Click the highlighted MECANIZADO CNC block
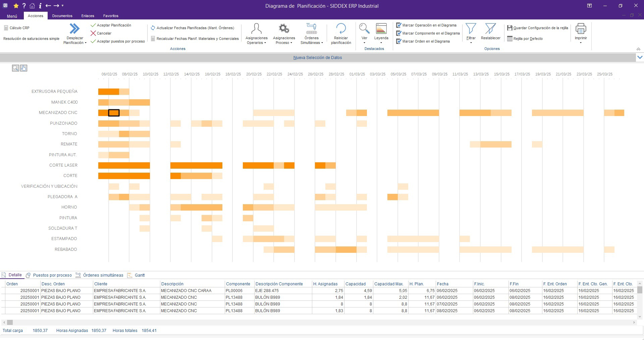This screenshot has height=340, width=644. (114, 113)
